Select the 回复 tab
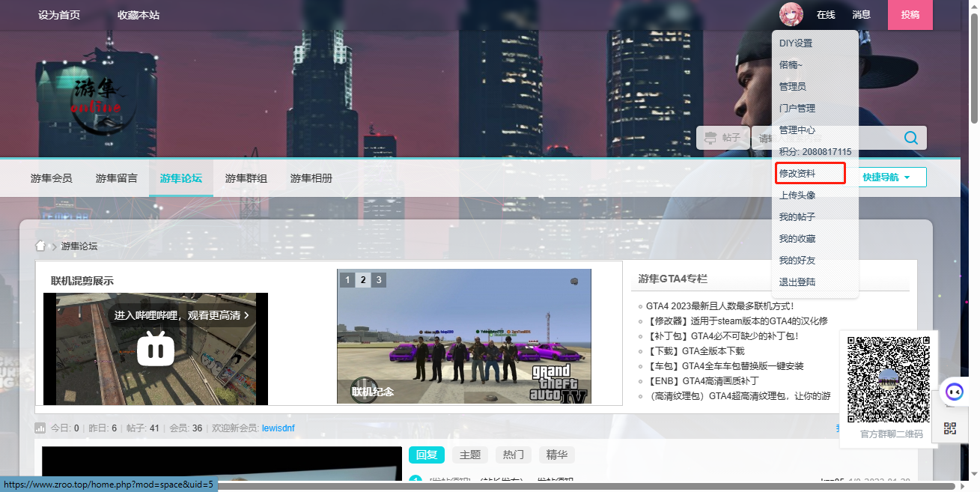Image resolution: width=980 pixels, height=492 pixels. coord(427,455)
